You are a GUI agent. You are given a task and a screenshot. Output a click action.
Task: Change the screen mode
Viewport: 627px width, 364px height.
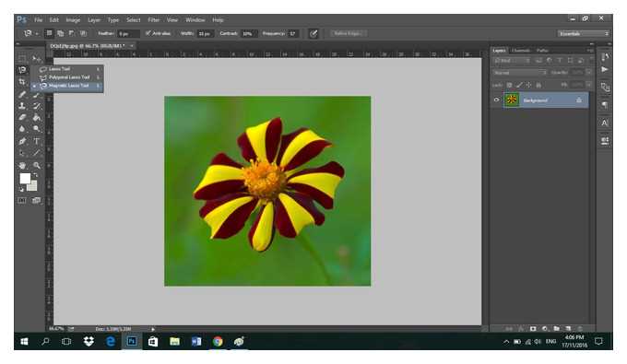point(36,201)
